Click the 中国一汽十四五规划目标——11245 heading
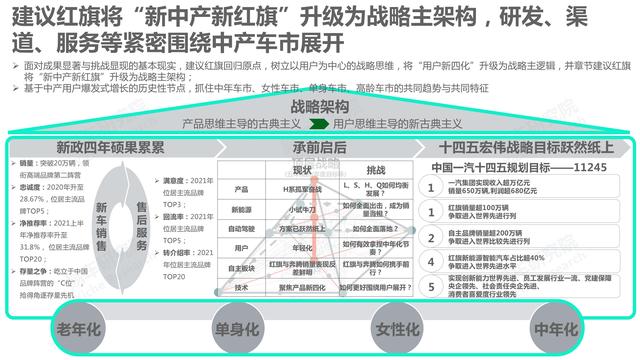640x360 pixels. 519,167
